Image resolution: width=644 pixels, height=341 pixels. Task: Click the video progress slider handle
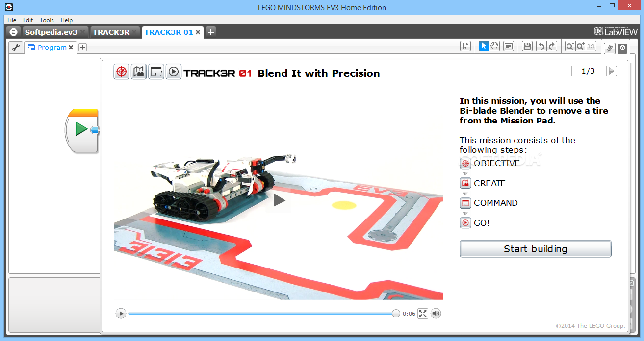coord(396,314)
